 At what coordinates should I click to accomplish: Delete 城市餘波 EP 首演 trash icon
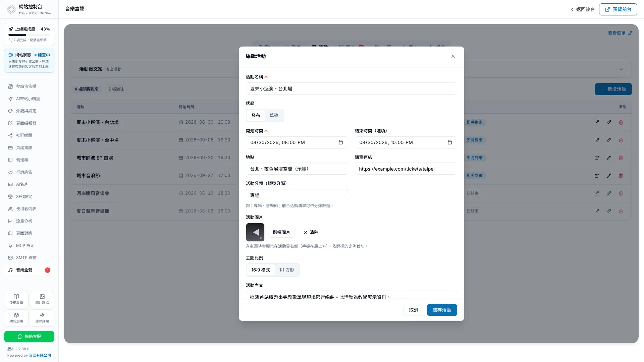621,158
